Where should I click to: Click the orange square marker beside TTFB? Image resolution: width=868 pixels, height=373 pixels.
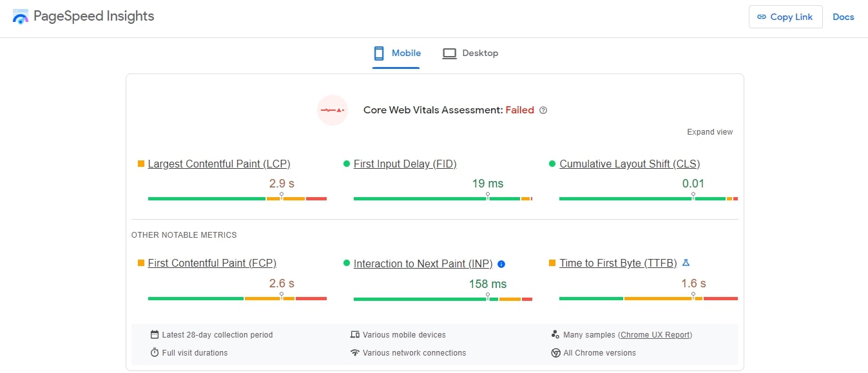click(x=552, y=263)
